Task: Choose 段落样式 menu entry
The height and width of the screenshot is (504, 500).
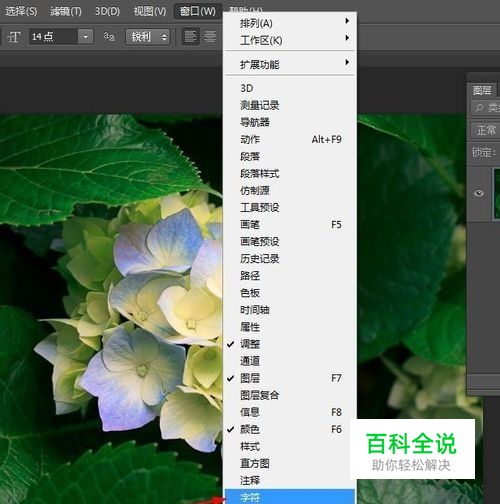Action: click(290, 173)
